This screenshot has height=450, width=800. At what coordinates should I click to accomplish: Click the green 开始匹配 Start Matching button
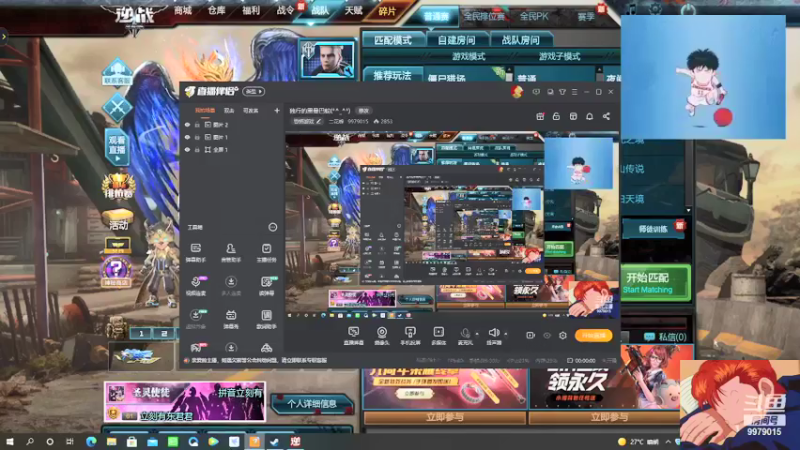pyautogui.click(x=655, y=282)
